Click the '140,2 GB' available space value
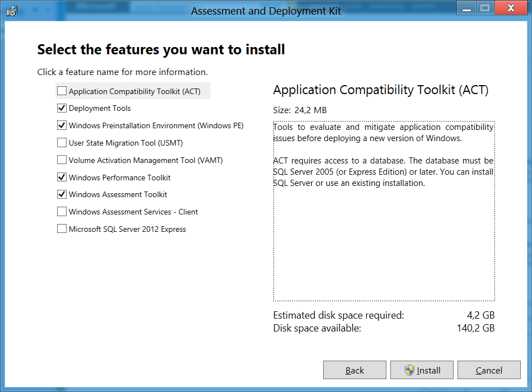This screenshot has width=532, height=392. pyautogui.click(x=475, y=328)
